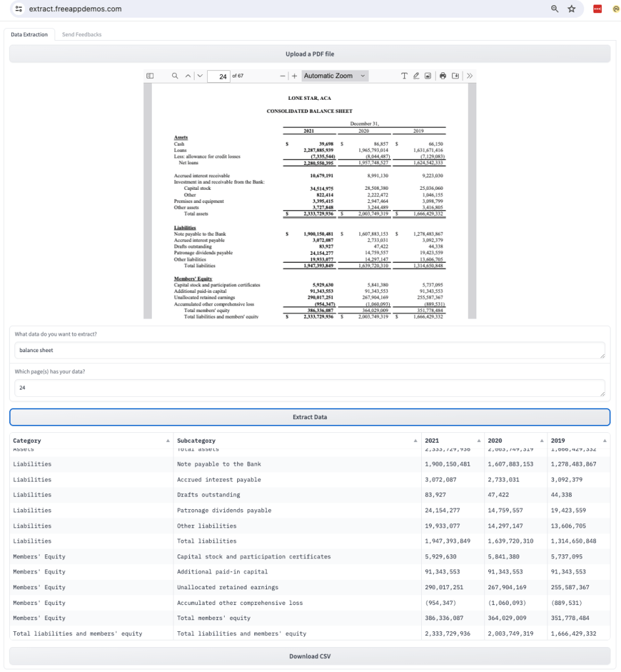
Task: Click the Download CSV button
Action: coord(310,656)
